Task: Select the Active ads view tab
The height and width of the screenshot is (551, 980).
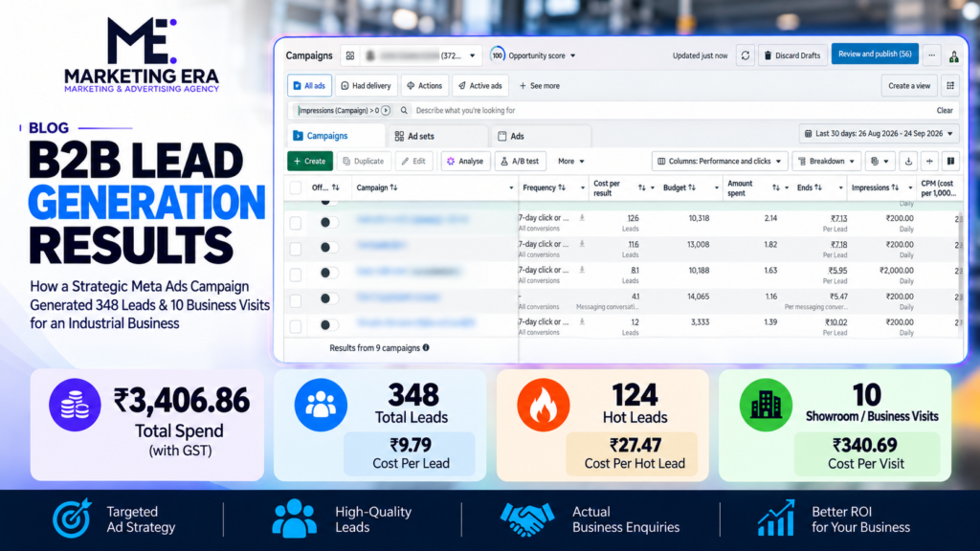Action: 480,85
